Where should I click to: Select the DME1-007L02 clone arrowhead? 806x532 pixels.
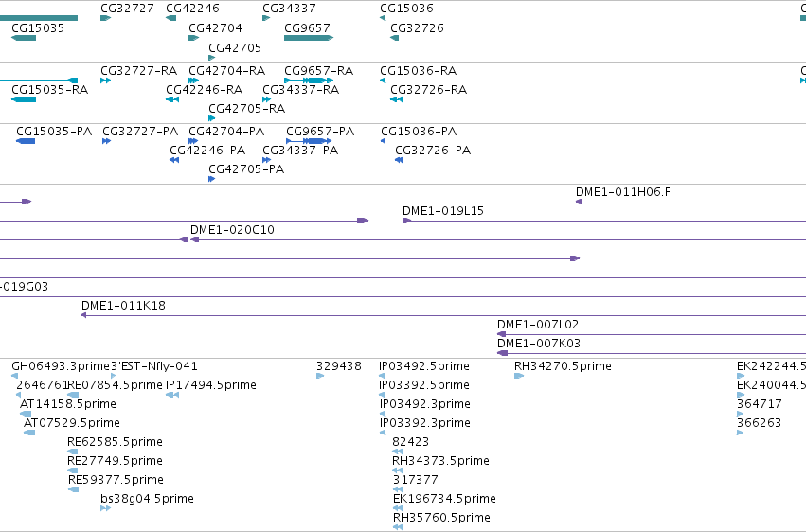click(x=501, y=334)
